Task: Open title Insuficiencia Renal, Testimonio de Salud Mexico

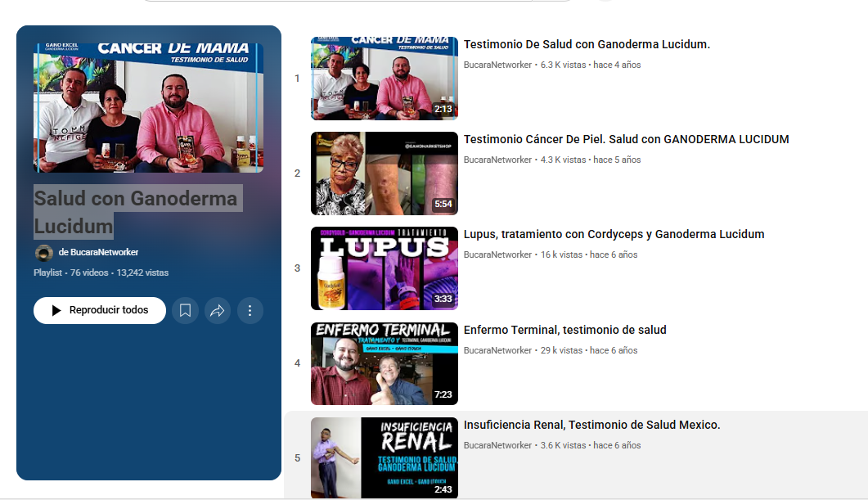Action: [591, 425]
